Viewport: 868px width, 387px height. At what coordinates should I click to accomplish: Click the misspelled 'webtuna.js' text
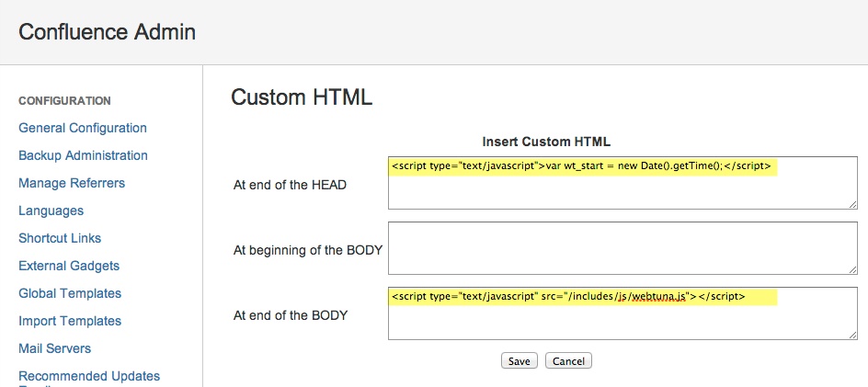point(659,297)
